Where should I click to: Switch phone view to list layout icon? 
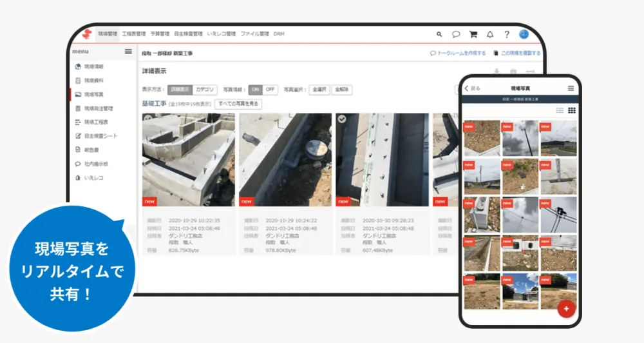[x=560, y=111]
